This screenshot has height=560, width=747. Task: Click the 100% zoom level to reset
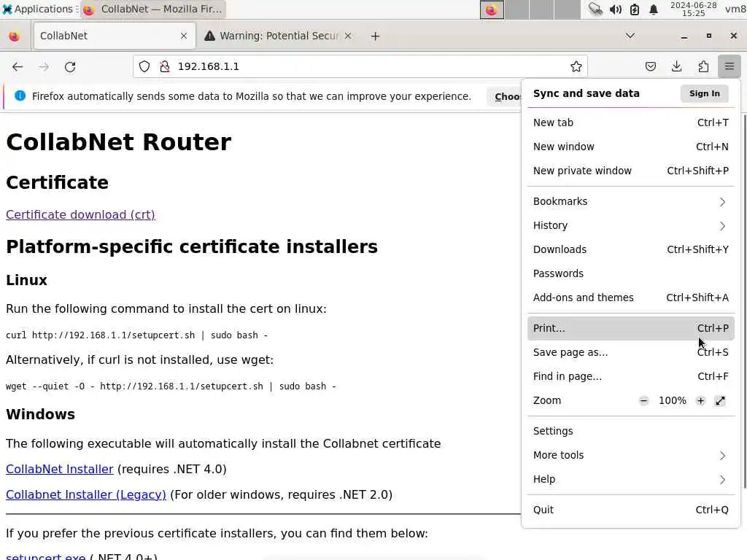pyautogui.click(x=672, y=401)
